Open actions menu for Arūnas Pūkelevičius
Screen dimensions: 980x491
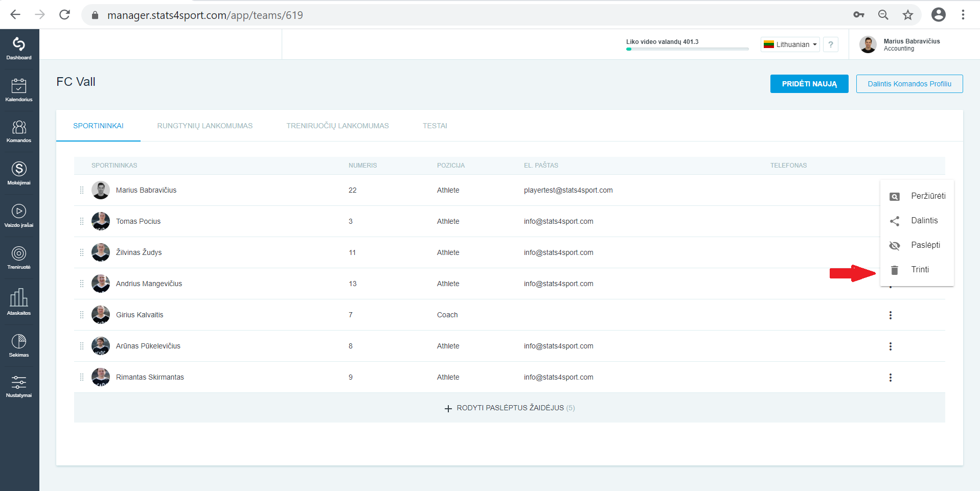891,346
